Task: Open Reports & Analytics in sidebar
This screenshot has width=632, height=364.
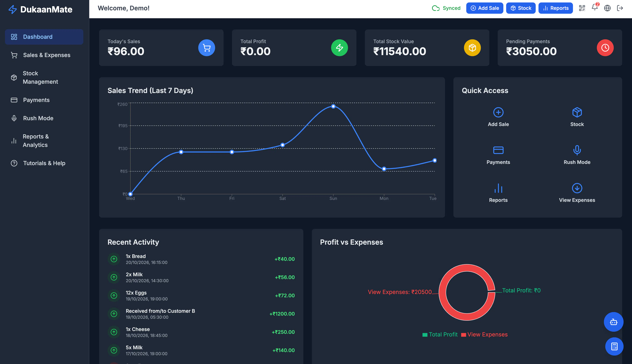Action: [x=44, y=141]
